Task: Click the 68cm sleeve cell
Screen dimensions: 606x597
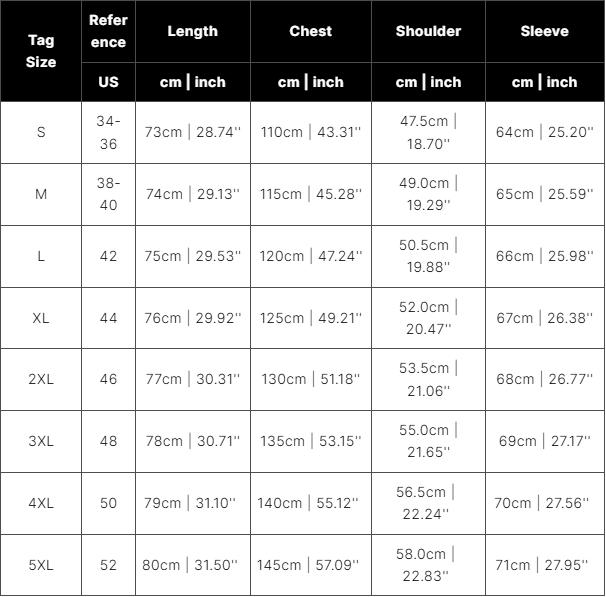Action: click(x=544, y=380)
